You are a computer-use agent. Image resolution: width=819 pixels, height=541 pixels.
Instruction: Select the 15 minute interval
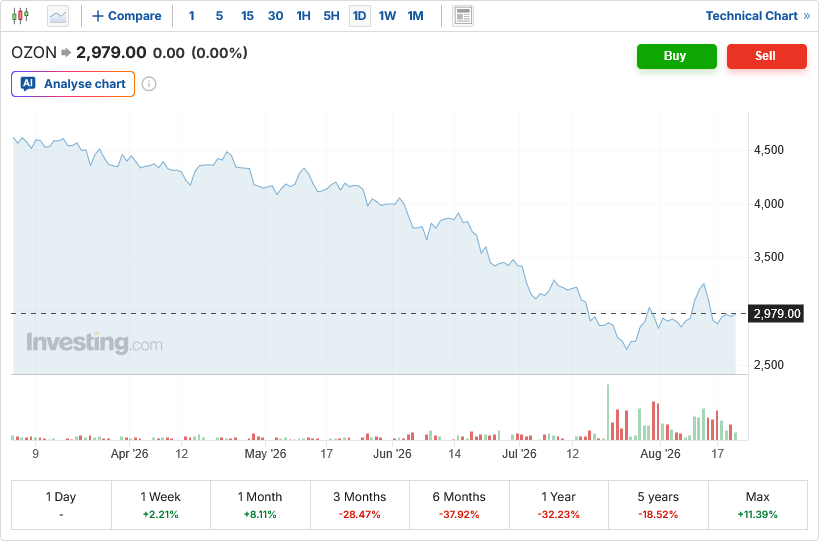click(247, 16)
